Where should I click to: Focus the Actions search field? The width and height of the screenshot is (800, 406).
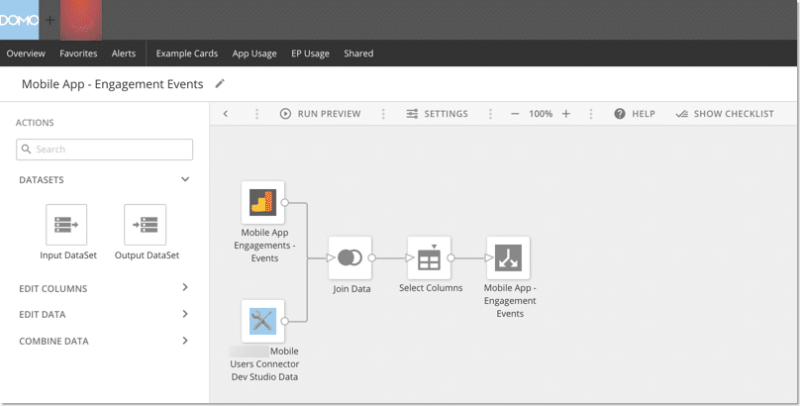coord(105,149)
